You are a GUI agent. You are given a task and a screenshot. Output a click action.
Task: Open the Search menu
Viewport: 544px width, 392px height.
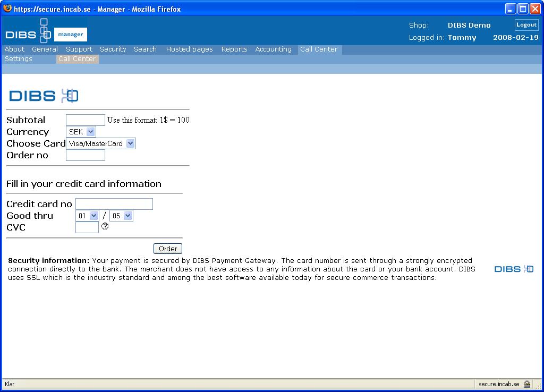[x=146, y=49]
